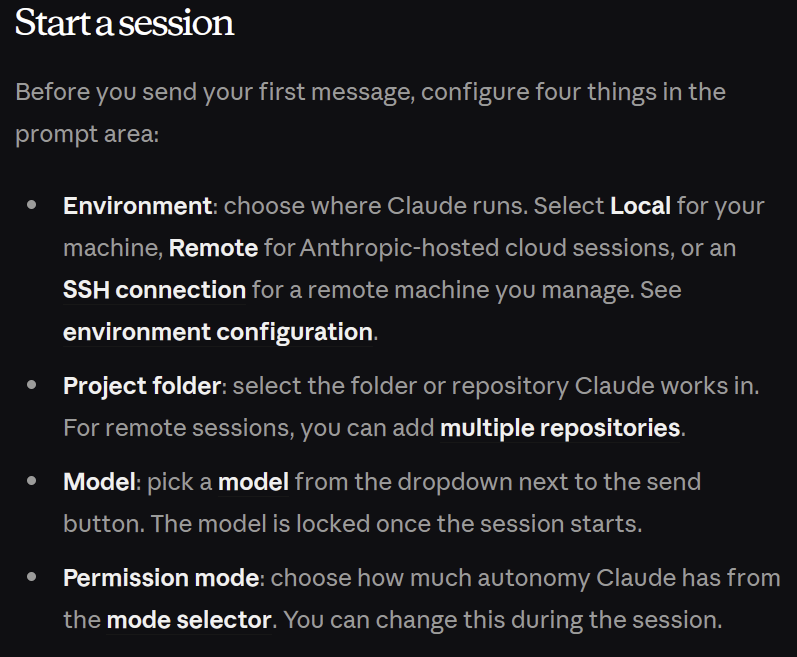Viewport: 797px width, 657px height.
Task: Open the underlined model link
Action: (253, 482)
